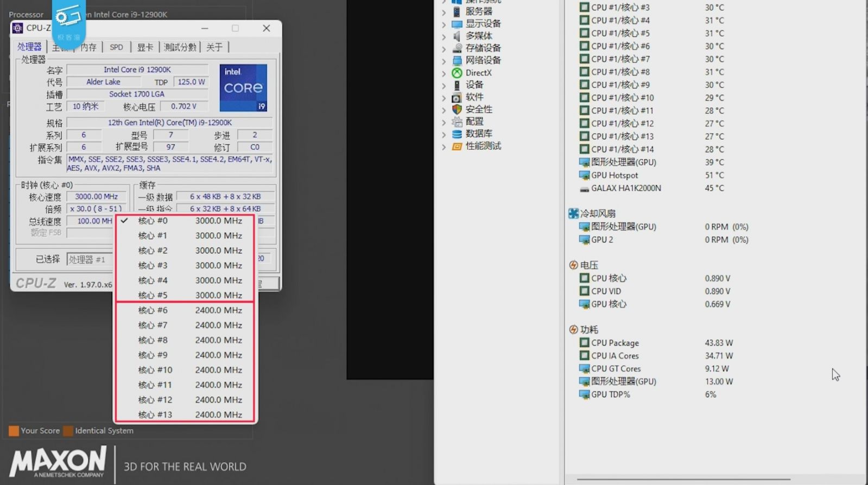Switch to the 处理器 tab in CPU-Z
Screen dimensions: 868x485
click(29, 47)
